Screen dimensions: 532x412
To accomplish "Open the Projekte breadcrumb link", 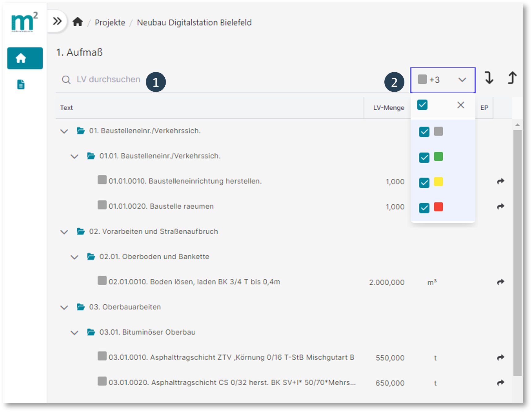I will (x=110, y=23).
